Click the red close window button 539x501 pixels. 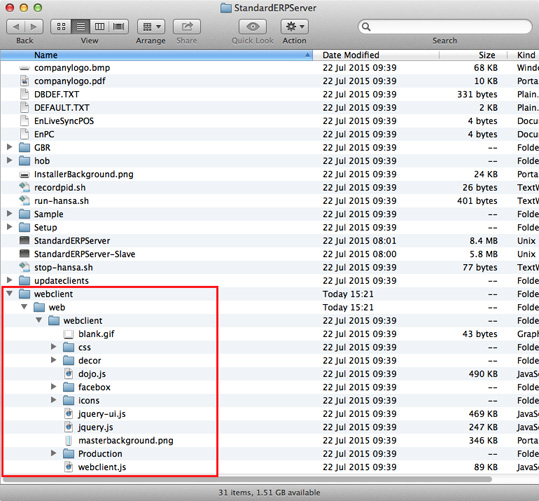click(x=10, y=8)
